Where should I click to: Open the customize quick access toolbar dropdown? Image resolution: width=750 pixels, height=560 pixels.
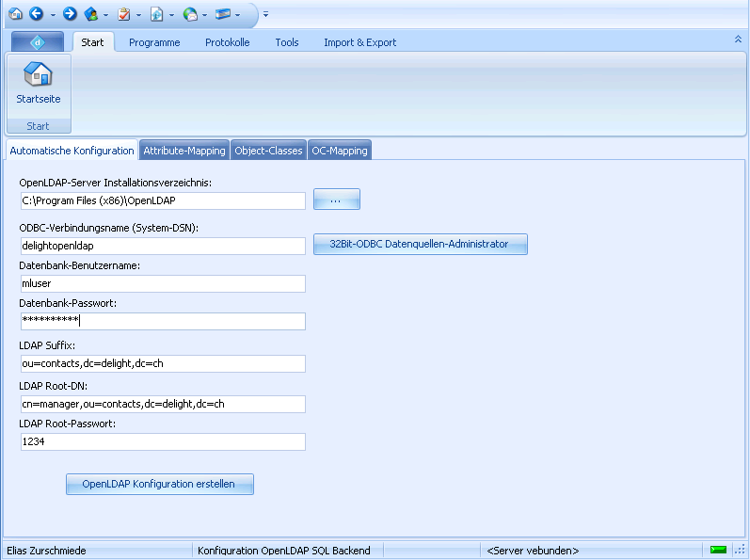tap(265, 14)
